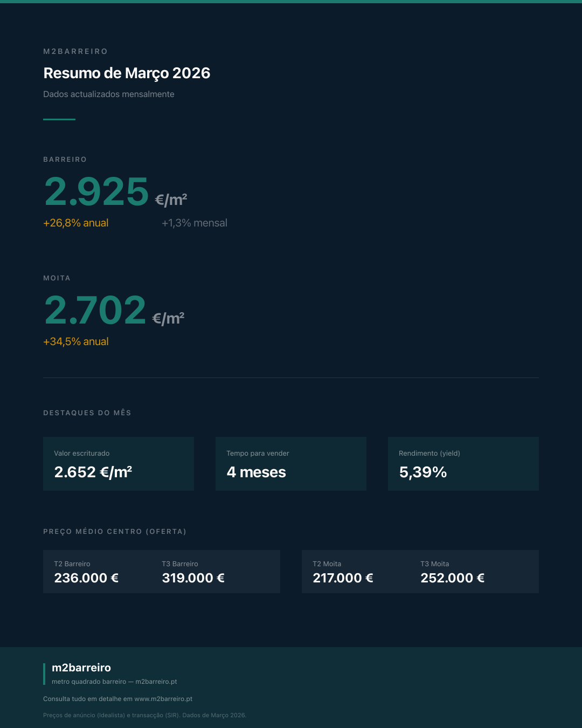Open the Rendimento (yield) card
This screenshot has width=582, height=728.
(x=463, y=464)
